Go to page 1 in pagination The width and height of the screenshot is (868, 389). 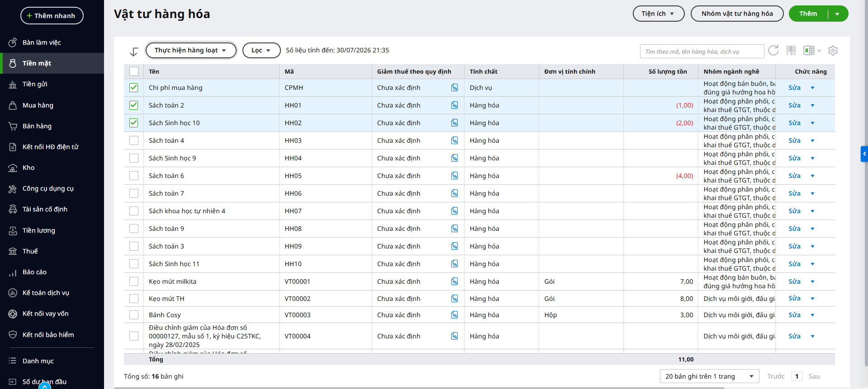797,376
